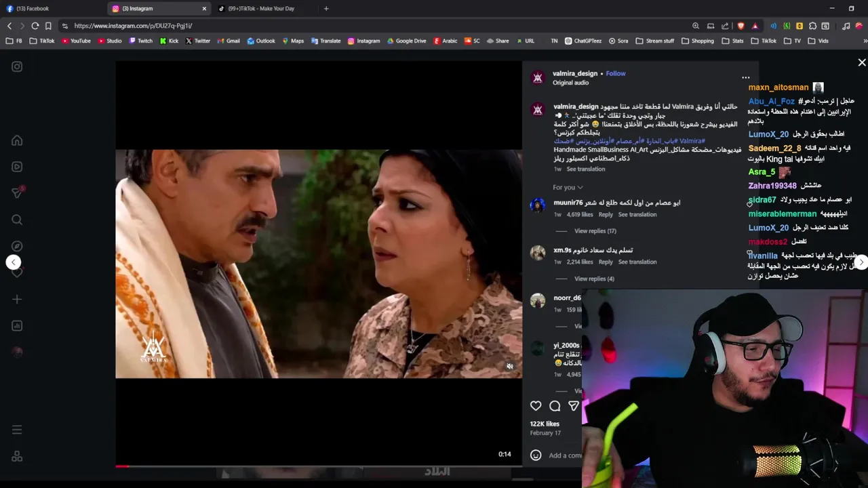Reply to xm.9s's comment

(x=606, y=262)
